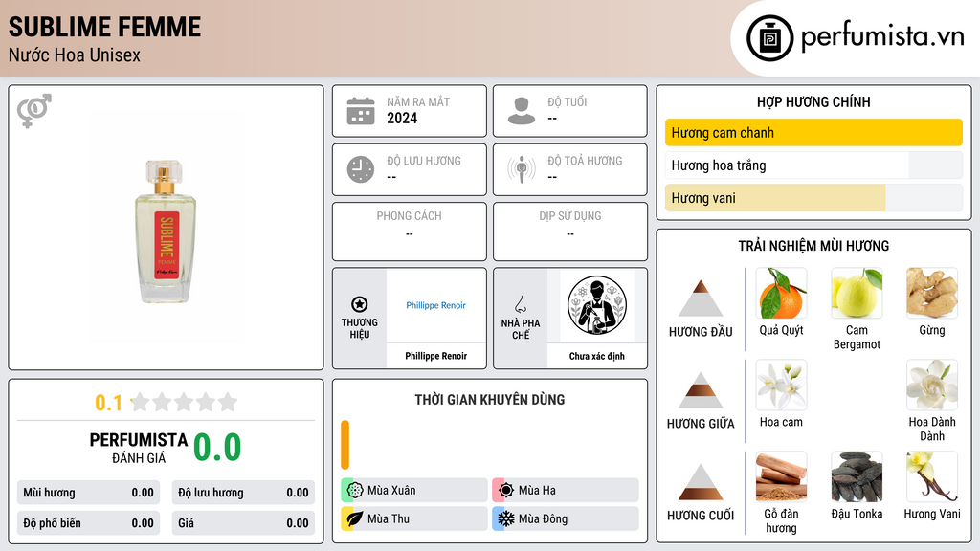Click the orange recommended time bar
The width and height of the screenshot is (980, 551).
(345, 445)
